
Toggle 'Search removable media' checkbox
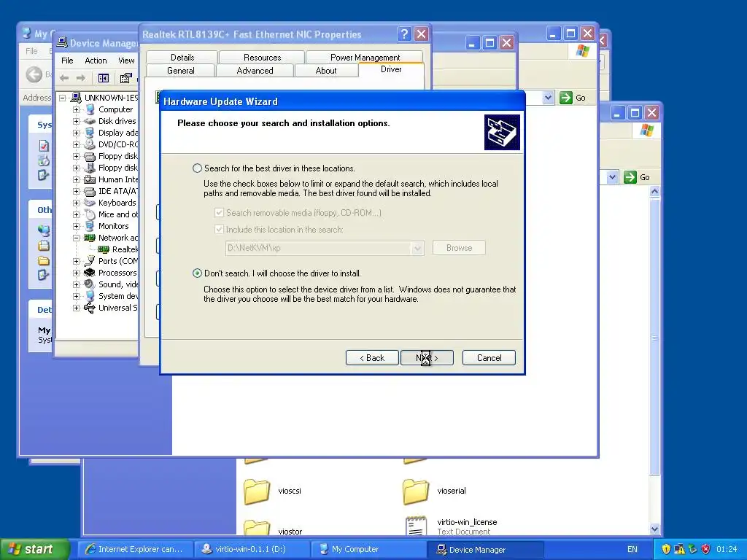[x=219, y=212]
